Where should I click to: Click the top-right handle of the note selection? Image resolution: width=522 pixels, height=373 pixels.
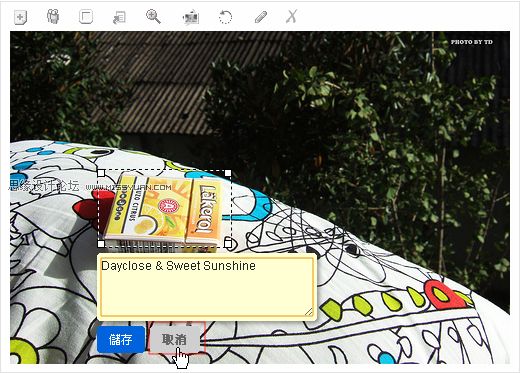tap(228, 173)
